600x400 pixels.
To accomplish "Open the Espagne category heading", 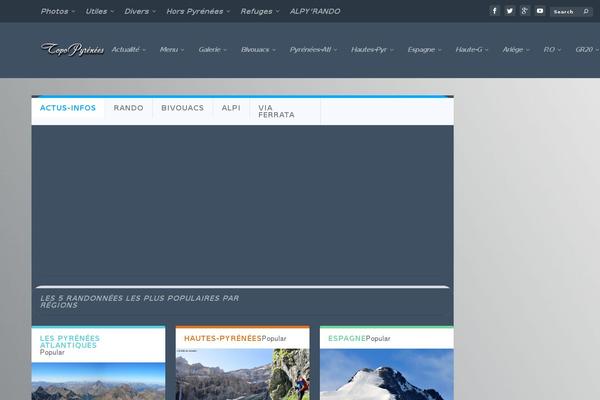I will click(x=347, y=338).
